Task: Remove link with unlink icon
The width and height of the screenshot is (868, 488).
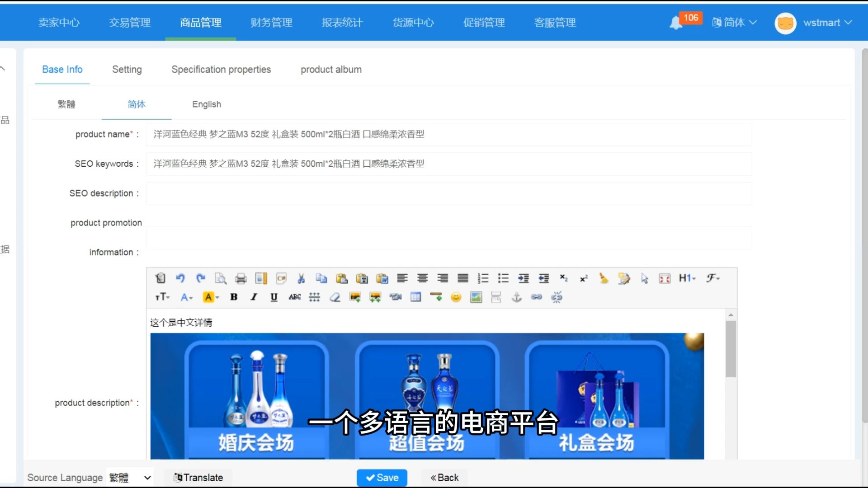Action: tap(557, 297)
